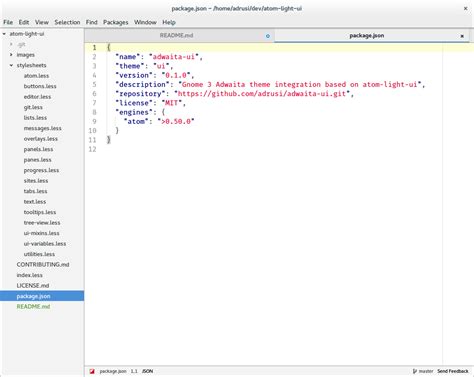The height and width of the screenshot is (377, 474).
Task: Click the modified dot on README.md tab
Action: tap(268, 36)
